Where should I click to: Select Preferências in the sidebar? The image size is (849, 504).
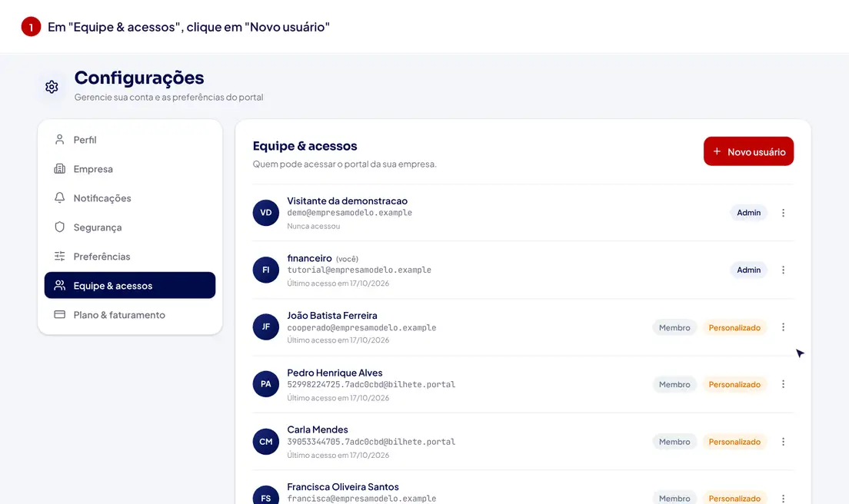point(130,257)
